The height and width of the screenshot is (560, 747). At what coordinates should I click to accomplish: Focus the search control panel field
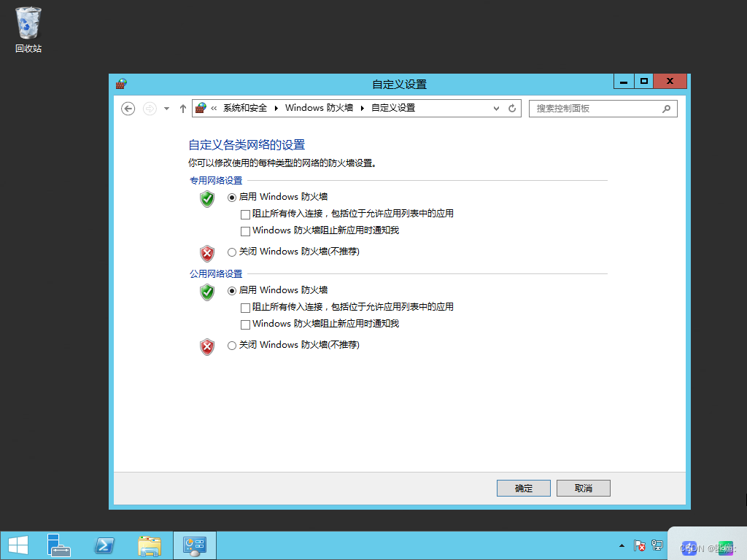point(603,109)
